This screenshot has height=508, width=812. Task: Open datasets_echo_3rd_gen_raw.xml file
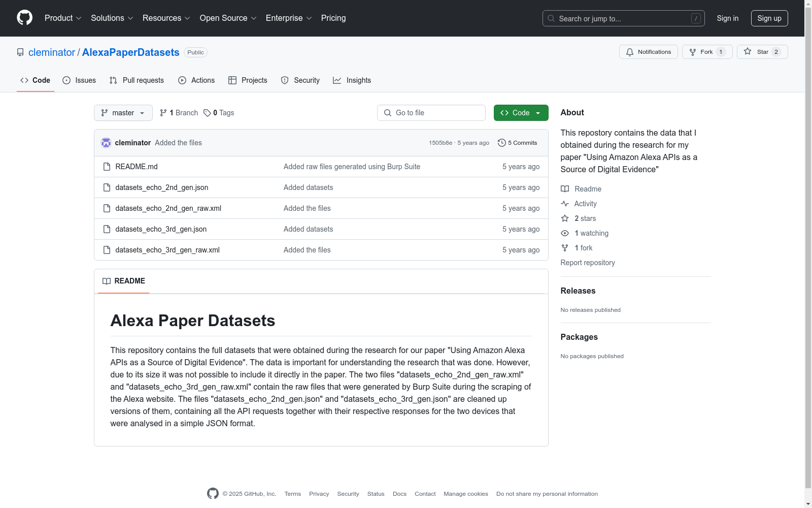pos(167,250)
